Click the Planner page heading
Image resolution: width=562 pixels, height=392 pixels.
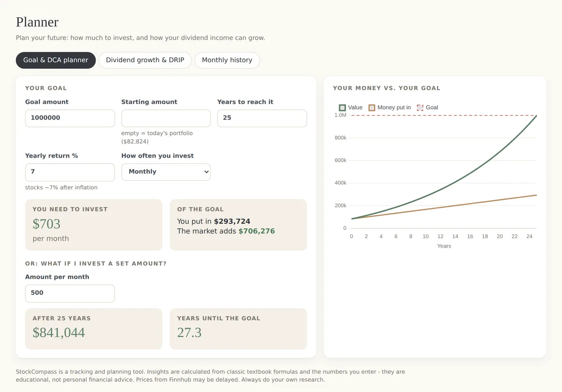37,22
